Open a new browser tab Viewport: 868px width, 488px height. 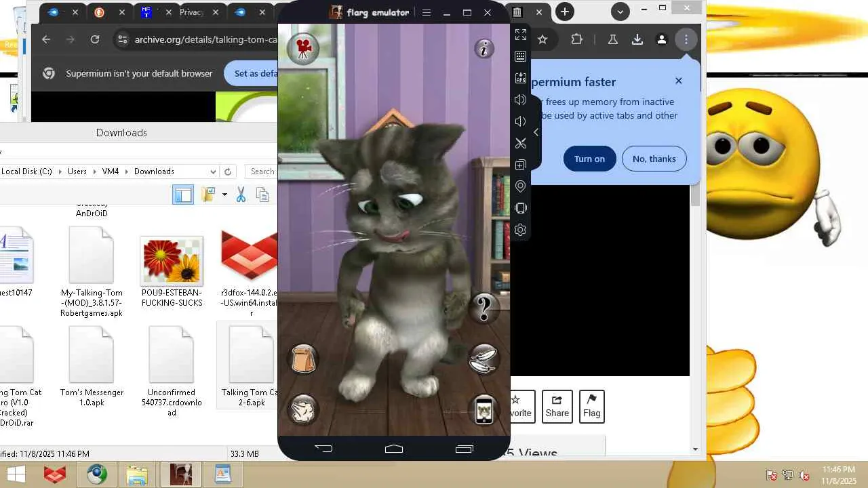(x=564, y=12)
